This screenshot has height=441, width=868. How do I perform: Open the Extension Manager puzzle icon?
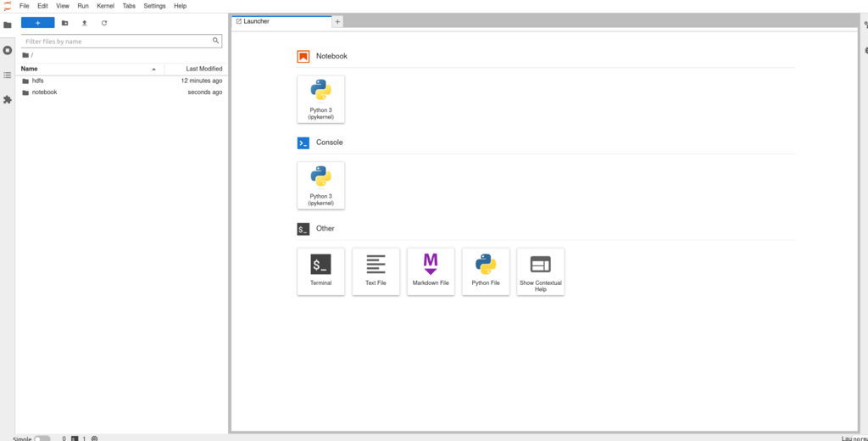[8, 99]
